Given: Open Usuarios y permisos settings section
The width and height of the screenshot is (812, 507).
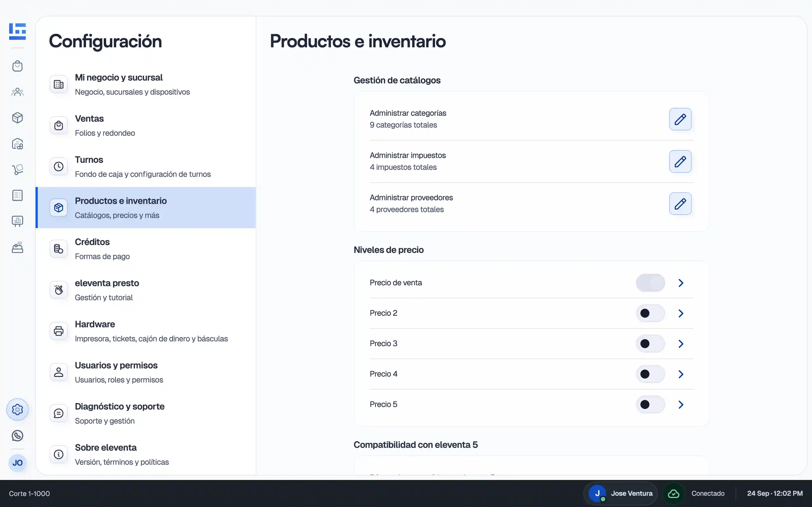Looking at the screenshot, I should pos(146,372).
